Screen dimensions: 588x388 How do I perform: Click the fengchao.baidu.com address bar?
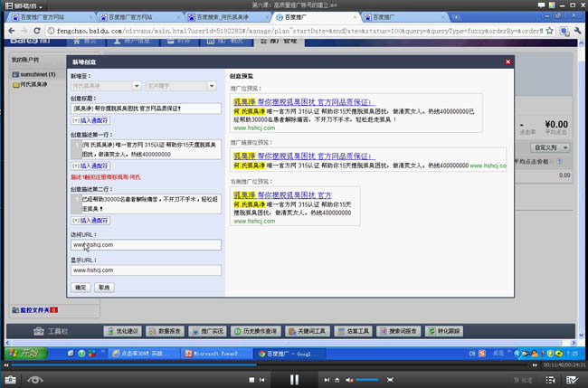coord(299,31)
